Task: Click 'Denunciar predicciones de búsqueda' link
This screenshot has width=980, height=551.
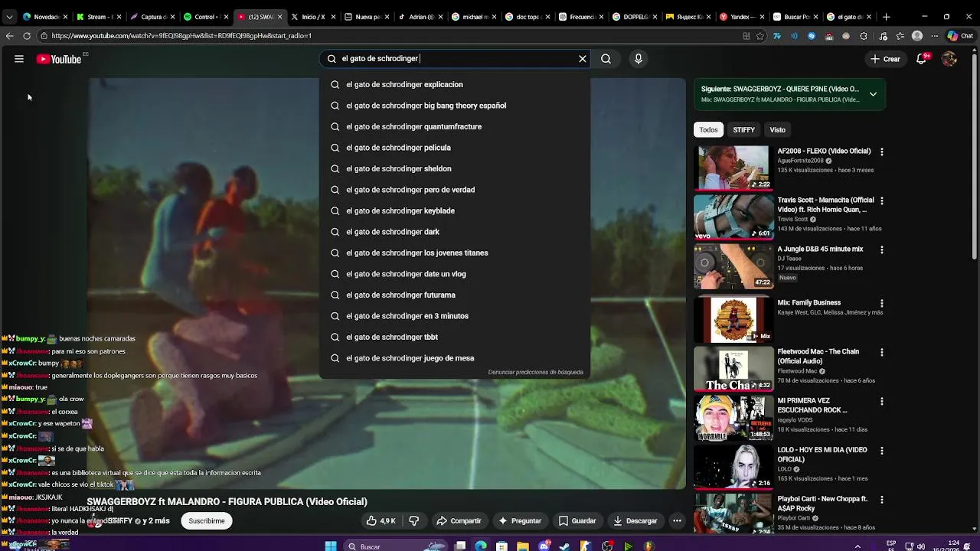Action: pyautogui.click(x=535, y=372)
